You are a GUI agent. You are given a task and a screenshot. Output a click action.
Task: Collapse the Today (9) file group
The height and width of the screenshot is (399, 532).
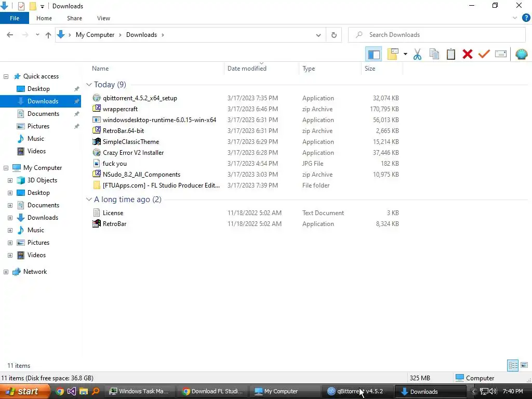pos(89,85)
